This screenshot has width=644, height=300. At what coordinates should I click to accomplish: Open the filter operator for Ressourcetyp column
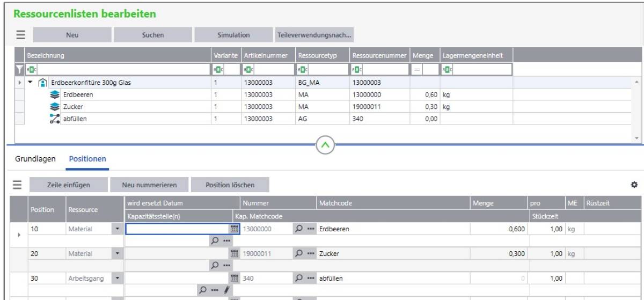302,69
